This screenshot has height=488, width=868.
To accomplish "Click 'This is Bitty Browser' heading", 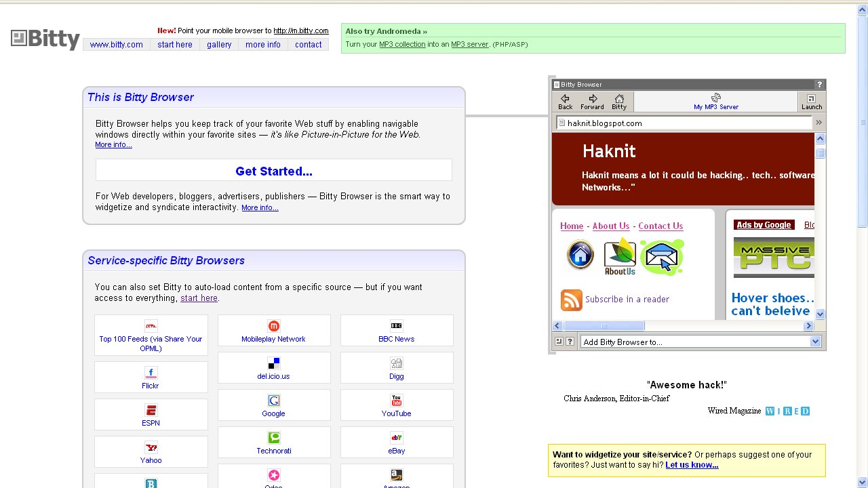I will (140, 98).
